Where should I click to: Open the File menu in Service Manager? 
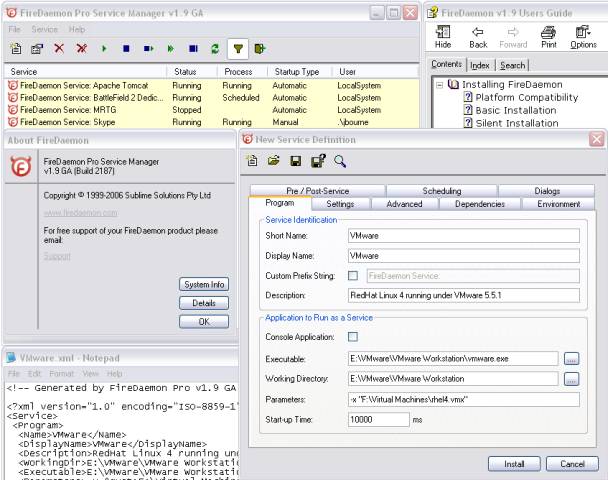(14, 29)
